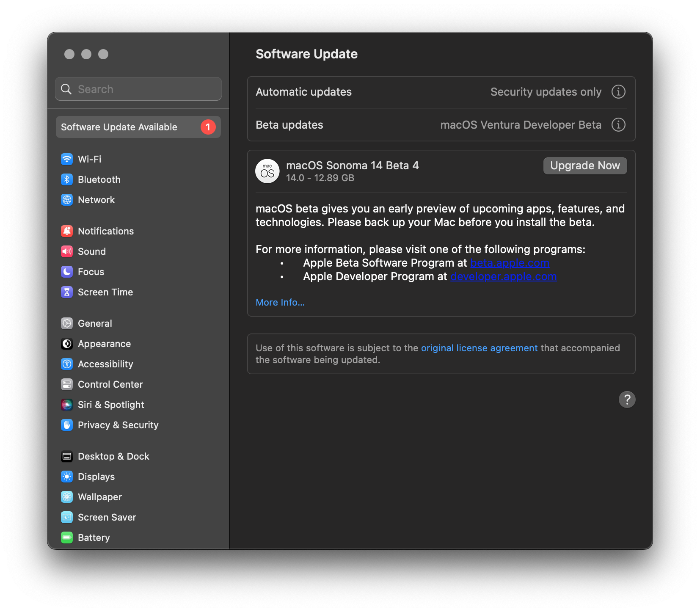Click the Battery icon
The width and height of the screenshot is (700, 612).
[x=67, y=538]
